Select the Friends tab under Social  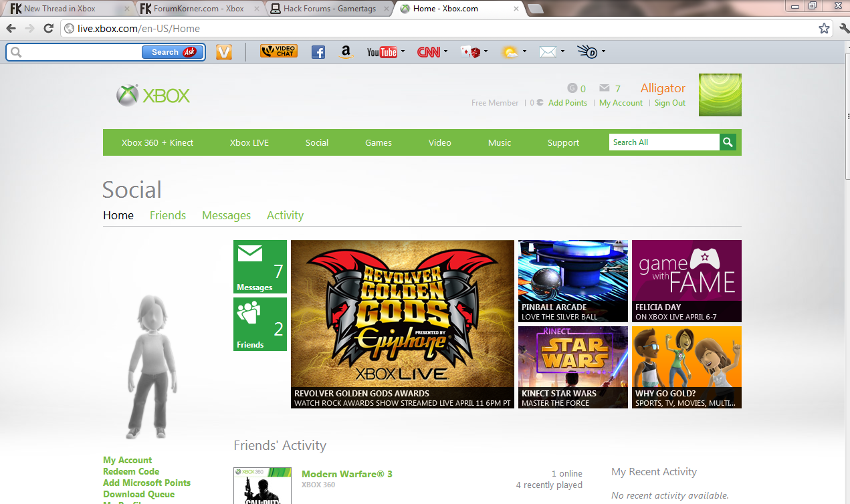coord(168,215)
